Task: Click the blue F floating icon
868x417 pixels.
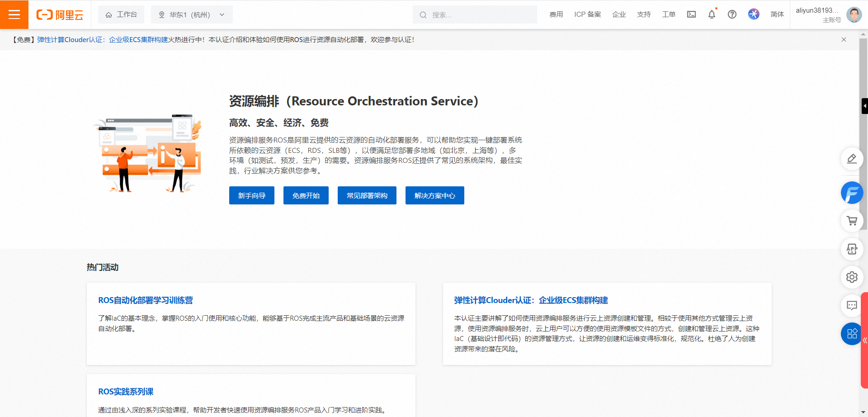Action: tap(852, 193)
